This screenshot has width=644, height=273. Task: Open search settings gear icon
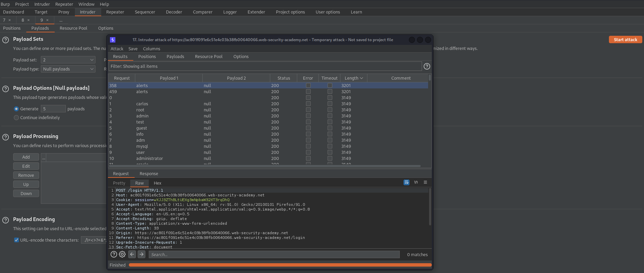(122, 254)
